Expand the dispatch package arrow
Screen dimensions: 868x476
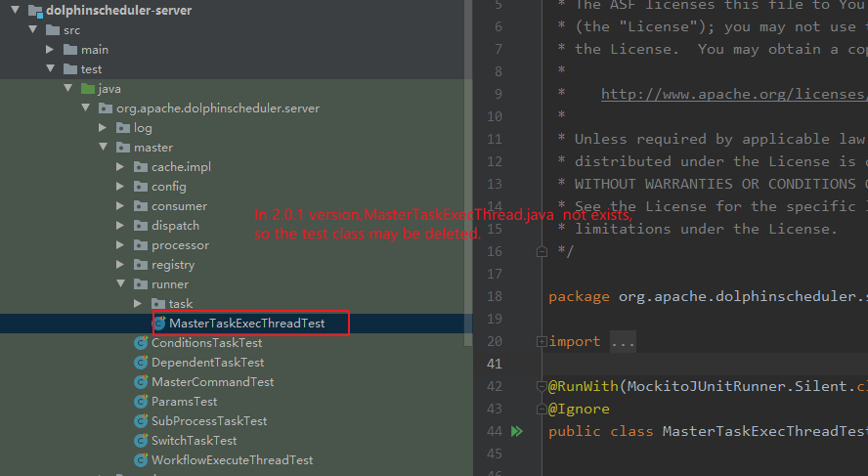coord(120,225)
